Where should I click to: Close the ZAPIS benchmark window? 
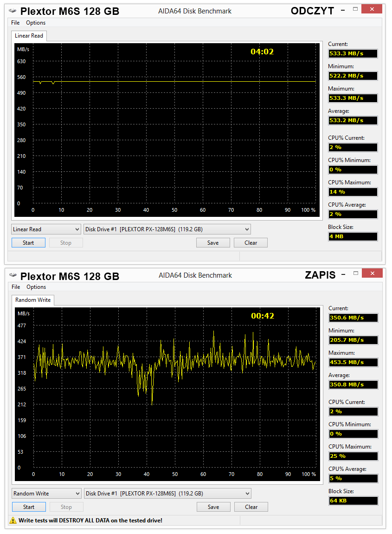click(373, 273)
